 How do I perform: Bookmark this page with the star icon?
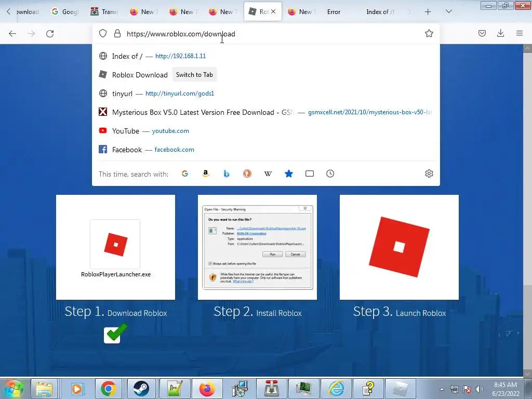pos(429,33)
